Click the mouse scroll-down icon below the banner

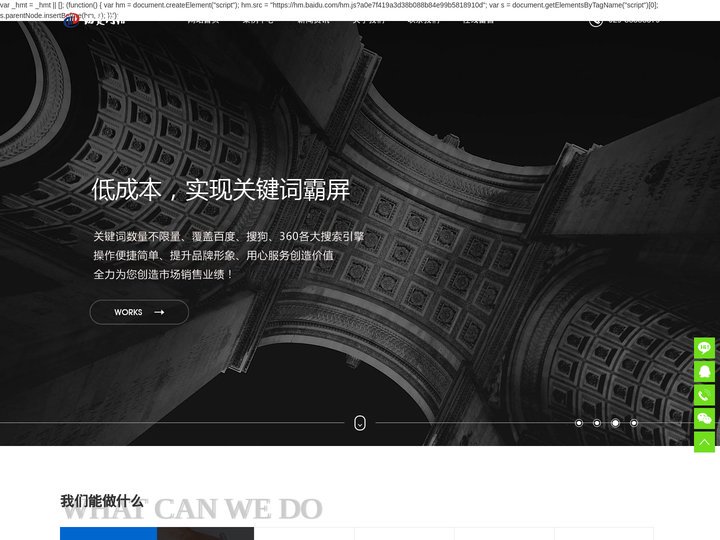pyautogui.click(x=360, y=422)
